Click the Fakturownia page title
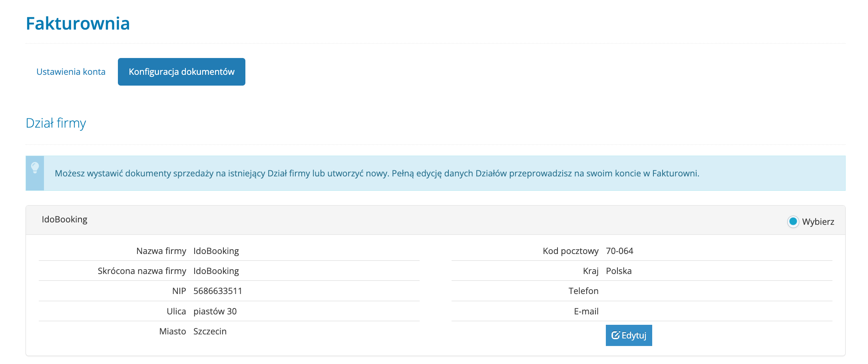This screenshot has height=364, width=868. [78, 24]
